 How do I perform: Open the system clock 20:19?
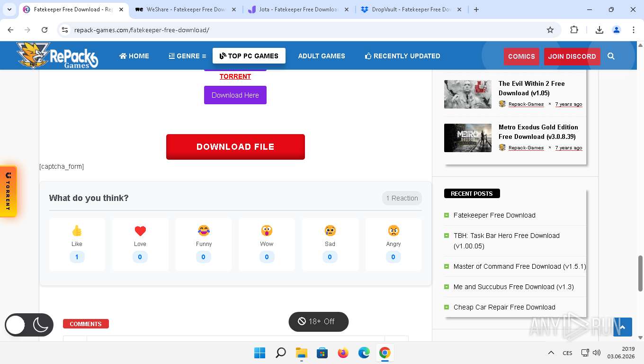pyautogui.click(x=621, y=353)
